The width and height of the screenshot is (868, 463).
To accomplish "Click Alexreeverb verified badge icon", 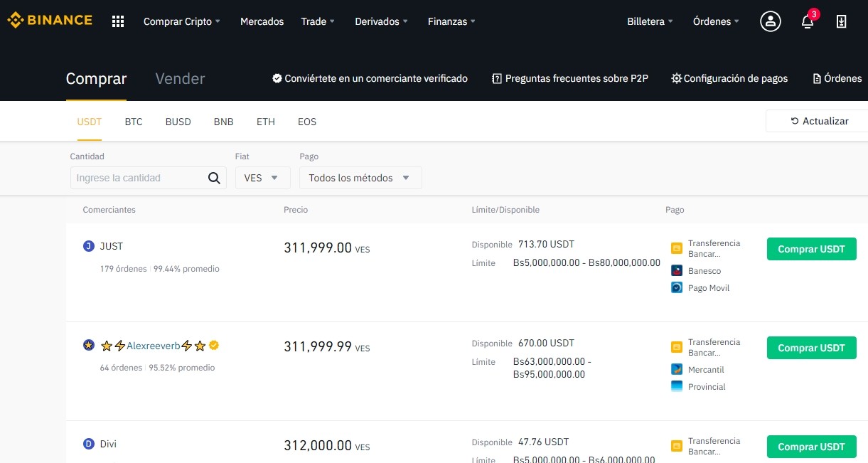I will [x=214, y=346].
